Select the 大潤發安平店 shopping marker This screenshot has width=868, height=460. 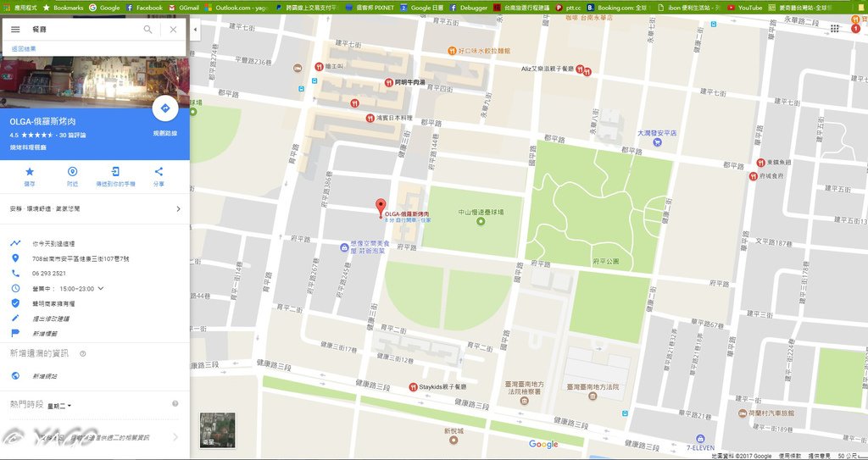pos(657,141)
